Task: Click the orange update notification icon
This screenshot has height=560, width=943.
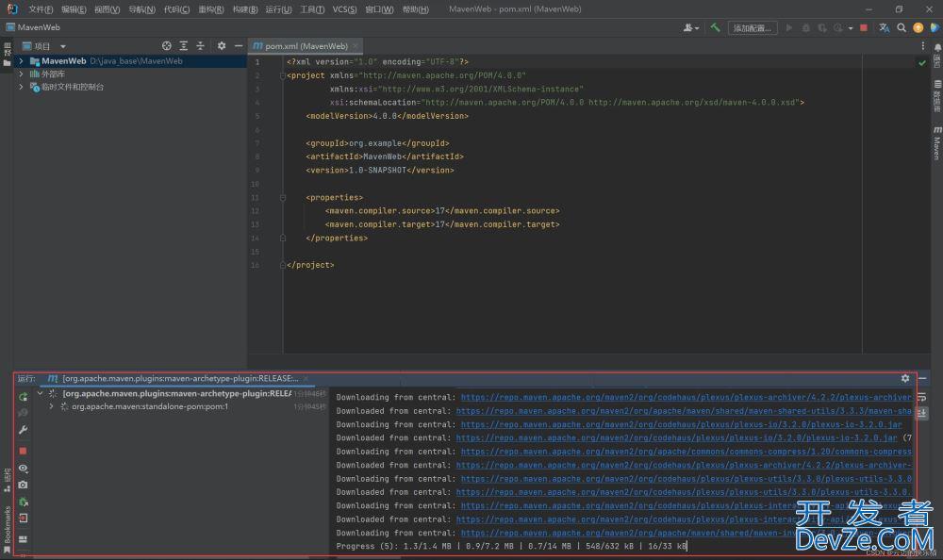Action: (918, 27)
